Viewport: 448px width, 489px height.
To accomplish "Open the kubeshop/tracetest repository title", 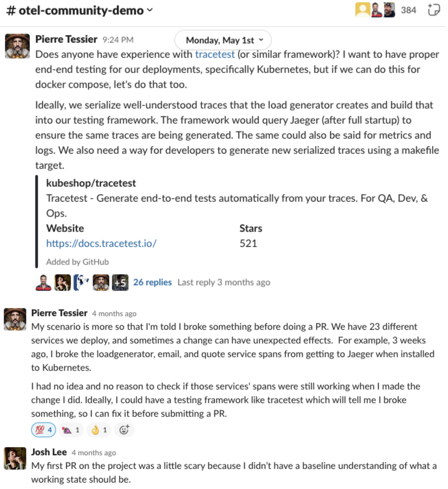I will [x=91, y=183].
